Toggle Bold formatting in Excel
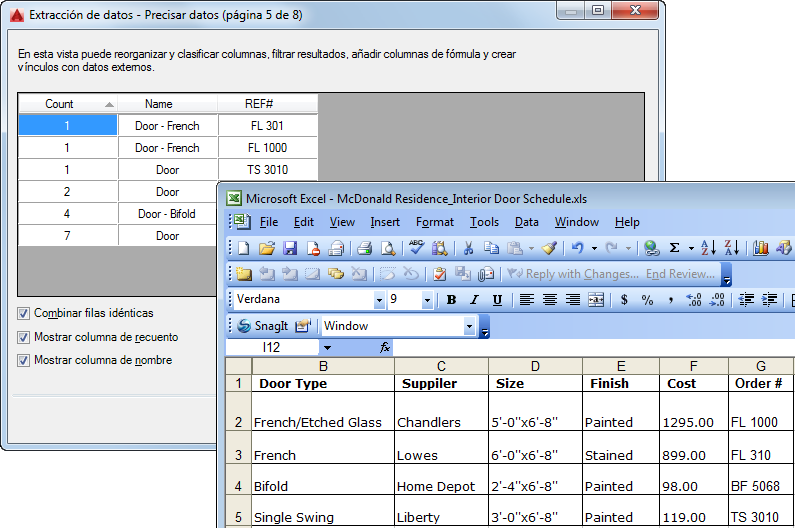The height and width of the screenshot is (529, 797). click(451, 300)
